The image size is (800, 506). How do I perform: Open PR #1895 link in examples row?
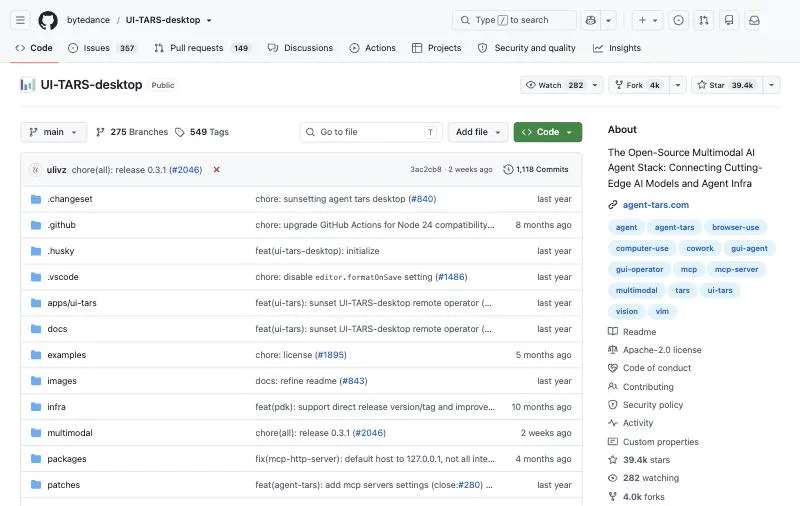point(331,355)
